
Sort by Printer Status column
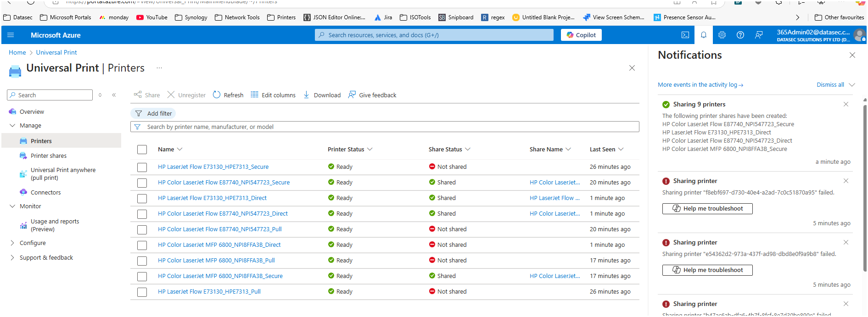[350, 149]
